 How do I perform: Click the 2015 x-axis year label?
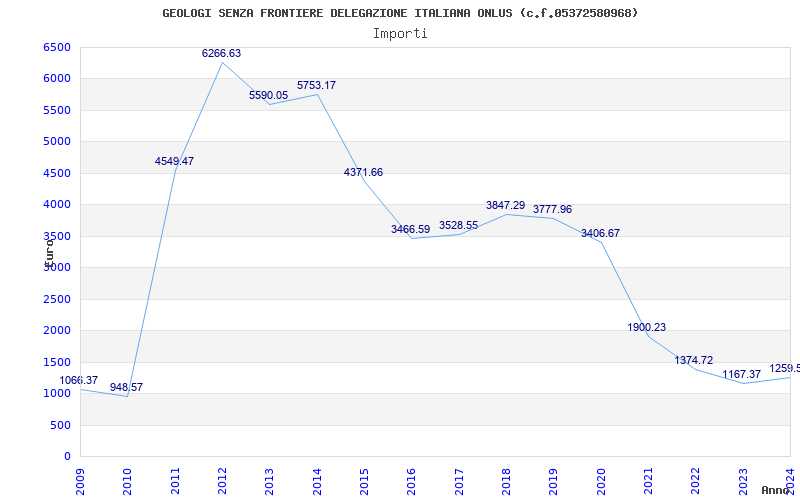tap(364, 481)
